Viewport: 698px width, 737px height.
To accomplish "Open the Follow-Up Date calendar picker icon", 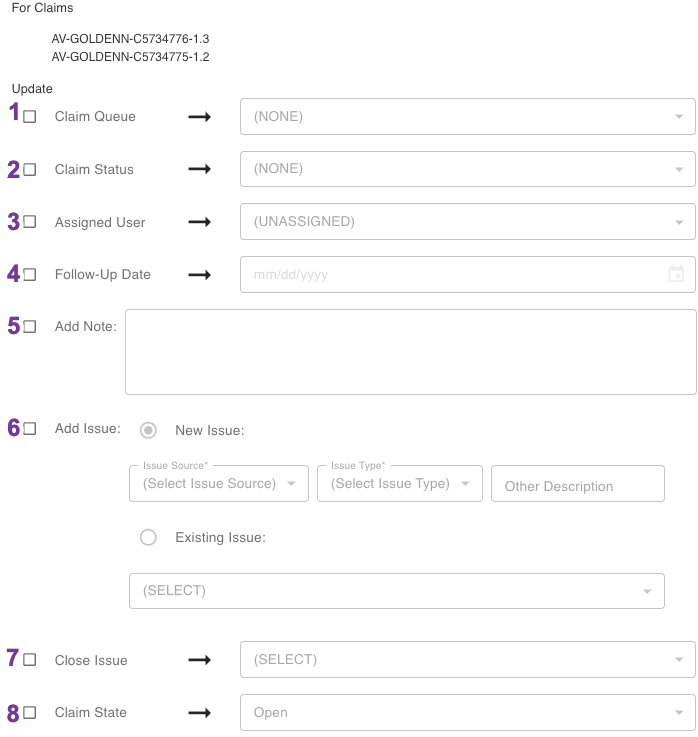I will pyautogui.click(x=676, y=274).
